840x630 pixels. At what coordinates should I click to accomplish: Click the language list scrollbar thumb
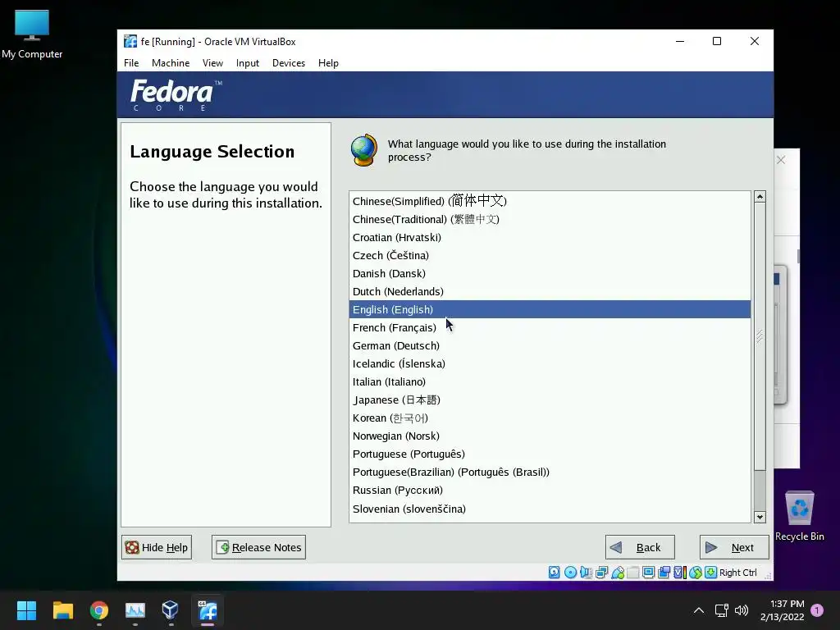[760, 336]
